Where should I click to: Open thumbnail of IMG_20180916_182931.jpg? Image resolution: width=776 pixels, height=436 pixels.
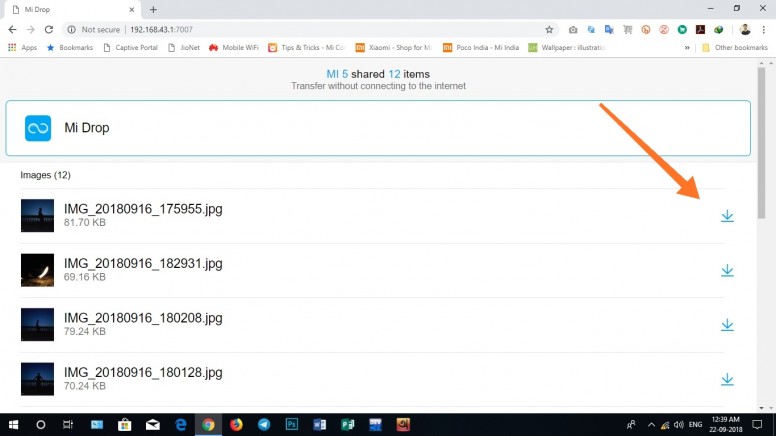[x=37, y=270]
